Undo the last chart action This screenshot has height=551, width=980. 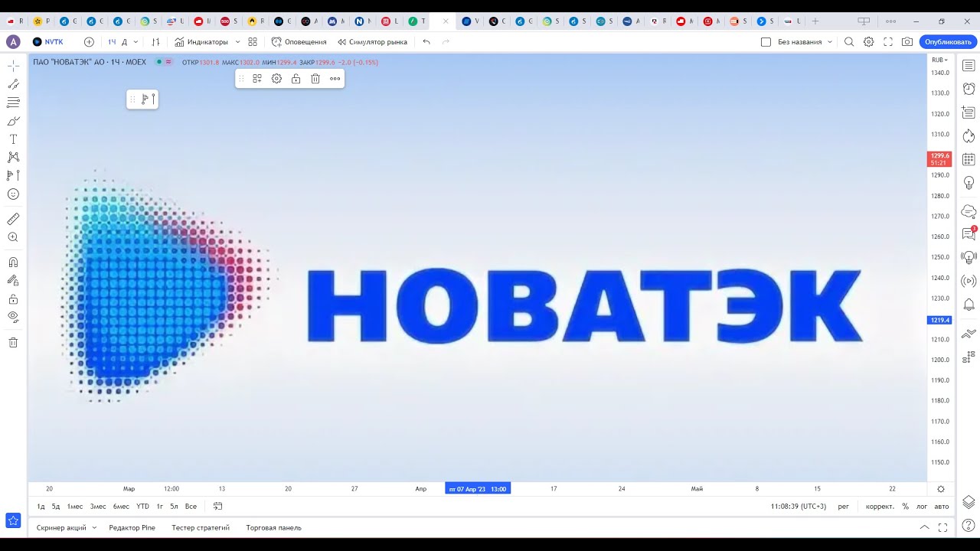(426, 42)
